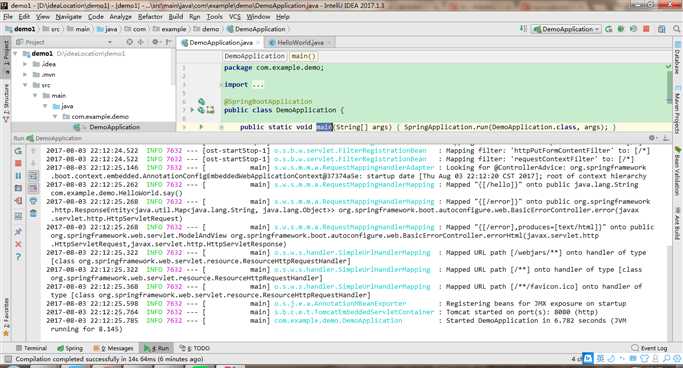Viewport: 683px width, 368px height.
Task: Click the Make Project build icon
Action: pyautogui.click(x=523, y=29)
